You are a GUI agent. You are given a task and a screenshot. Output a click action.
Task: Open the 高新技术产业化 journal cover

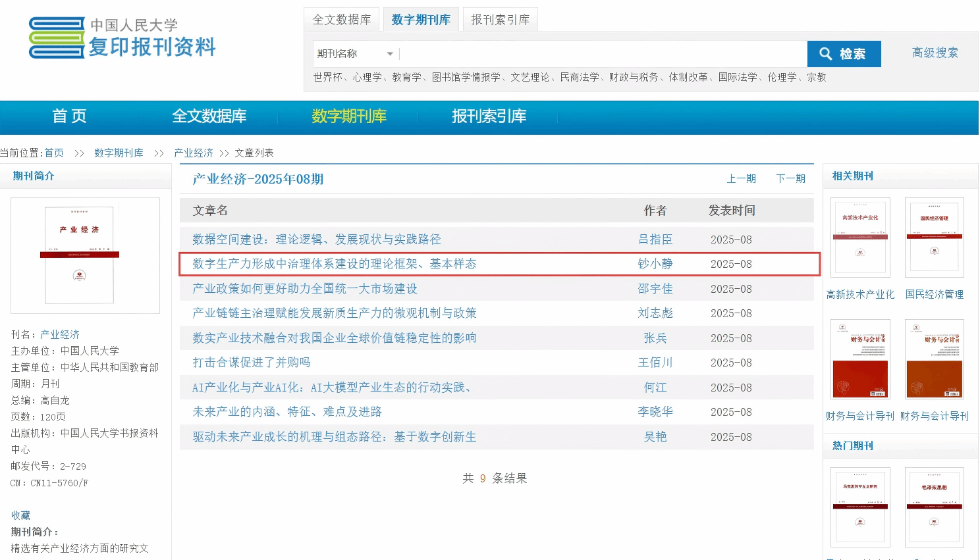[860, 238]
